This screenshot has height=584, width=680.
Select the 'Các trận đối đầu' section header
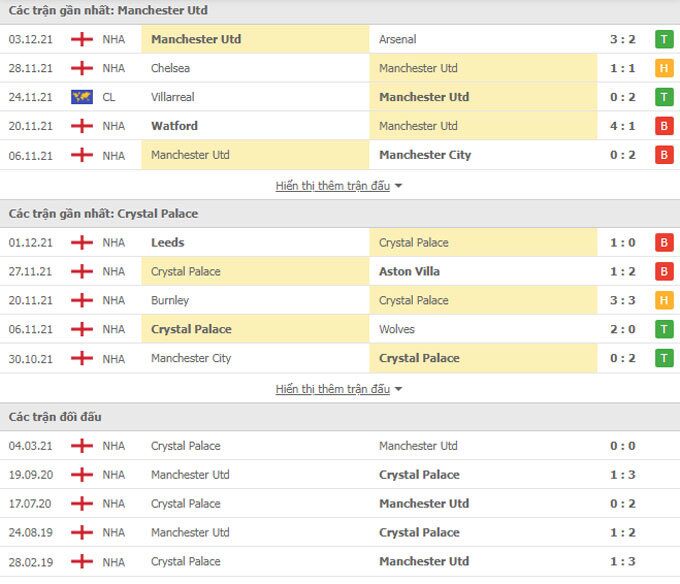point(55,417)
